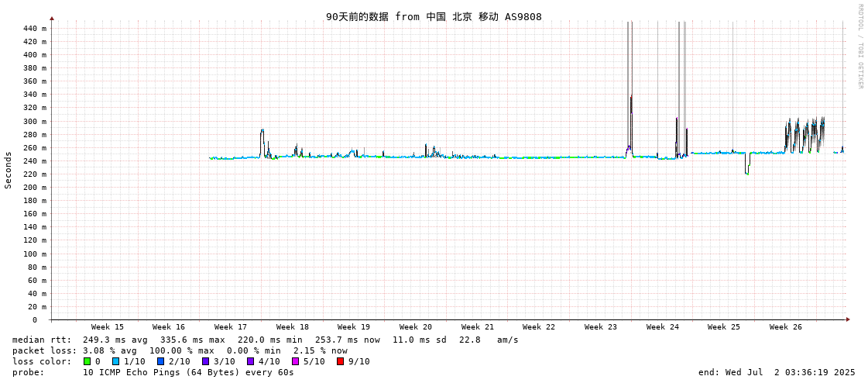The image size is (868, 383).
Task: Click the Week 22 axis label
Action: tap(539, 327)
